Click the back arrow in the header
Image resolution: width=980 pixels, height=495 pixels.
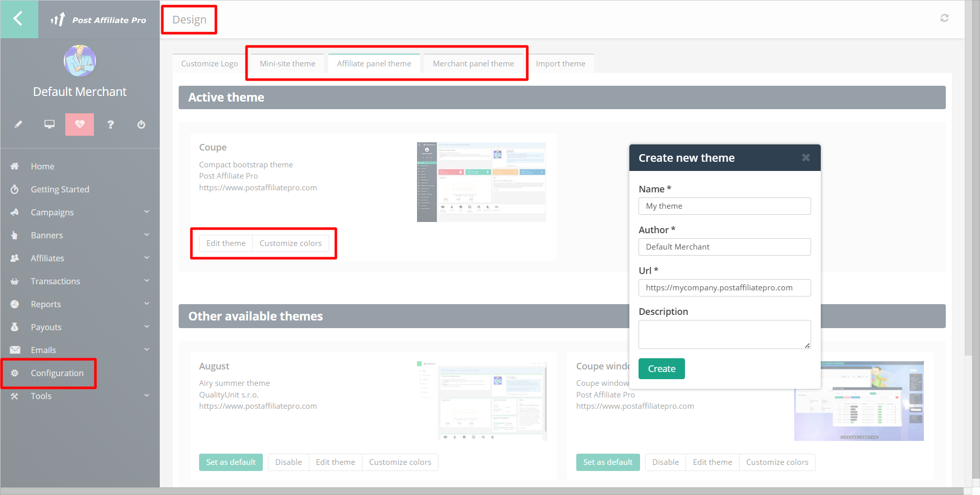pyautogui.click(x=18, y=19)
